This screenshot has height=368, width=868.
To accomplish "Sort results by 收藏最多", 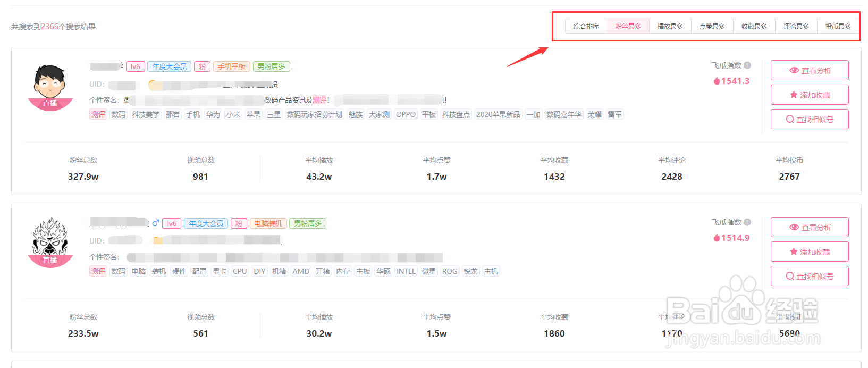I will click(754, 26).
